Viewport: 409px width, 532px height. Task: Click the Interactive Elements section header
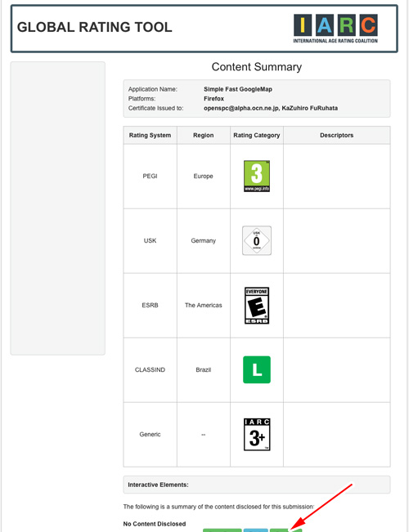(257, 485)
